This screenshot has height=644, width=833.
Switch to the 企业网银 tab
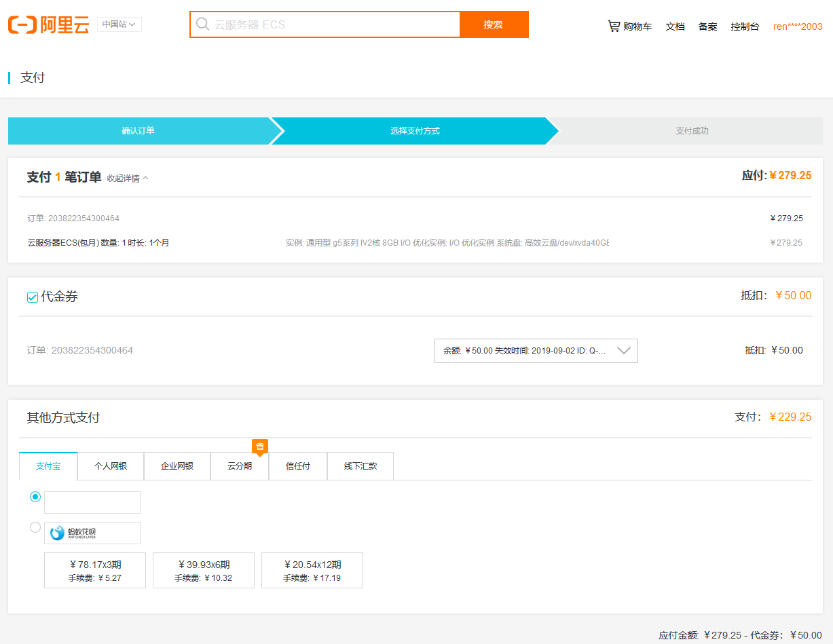[177, 466]
